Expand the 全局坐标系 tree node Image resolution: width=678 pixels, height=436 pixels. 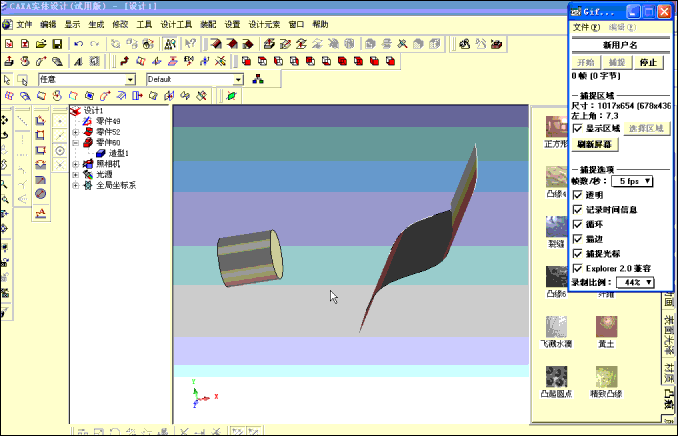(x=76, y=185)
